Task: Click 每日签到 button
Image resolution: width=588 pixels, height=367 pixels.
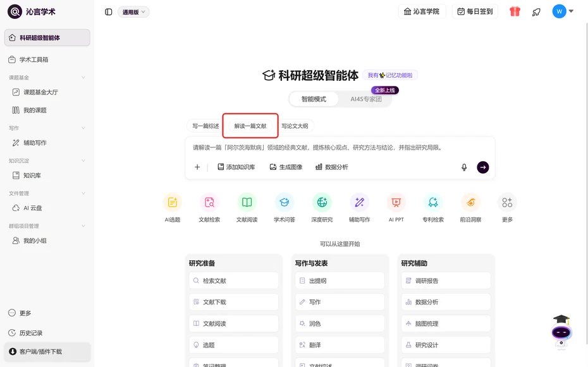Action: pos(475,11)
